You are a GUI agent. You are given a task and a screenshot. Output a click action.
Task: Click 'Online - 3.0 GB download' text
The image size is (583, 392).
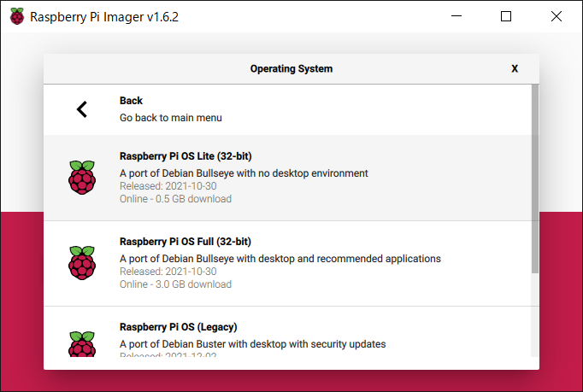tap(175, 284)
